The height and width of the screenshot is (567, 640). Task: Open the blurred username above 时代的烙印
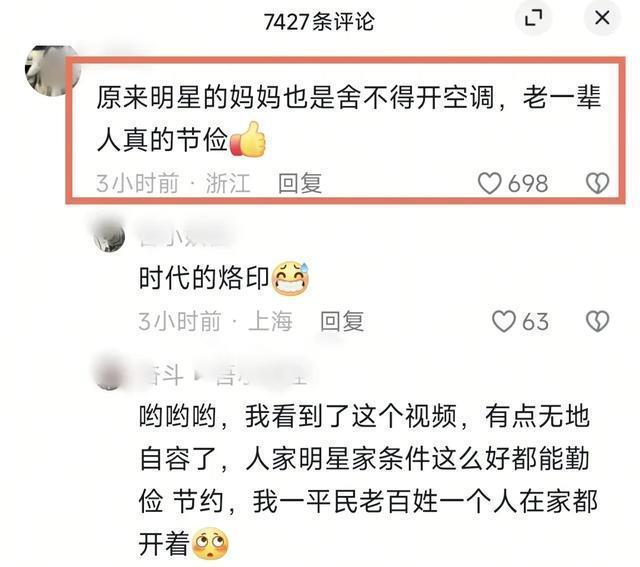click(x=186, y=236)
